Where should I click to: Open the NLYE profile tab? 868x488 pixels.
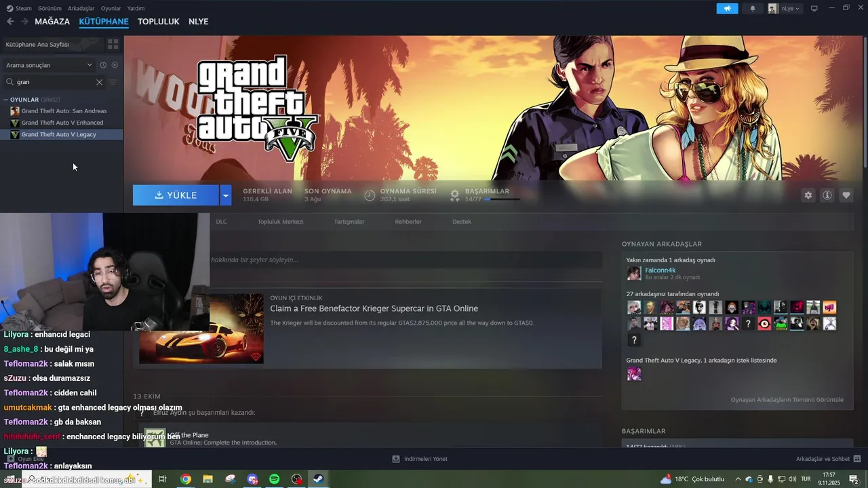pyautogui.click(x=198, y=22)
